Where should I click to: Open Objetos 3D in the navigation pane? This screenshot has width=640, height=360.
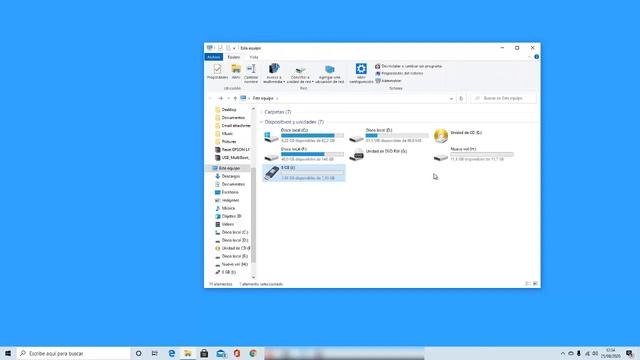pyautogui.click(x=228, y=216)
